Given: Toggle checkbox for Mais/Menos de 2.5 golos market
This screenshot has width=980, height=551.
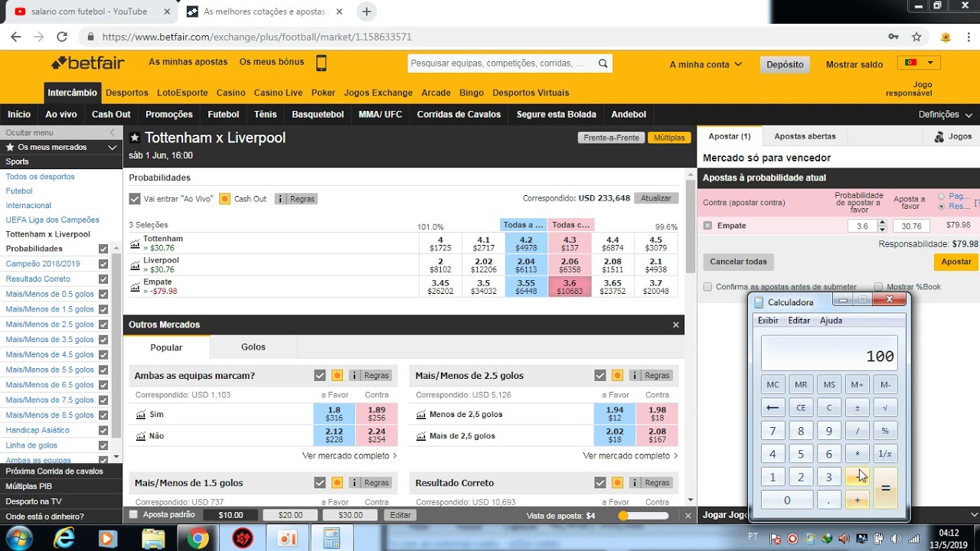Looking at the screenshot, I should pyautogui.click(x=600, y=376).
